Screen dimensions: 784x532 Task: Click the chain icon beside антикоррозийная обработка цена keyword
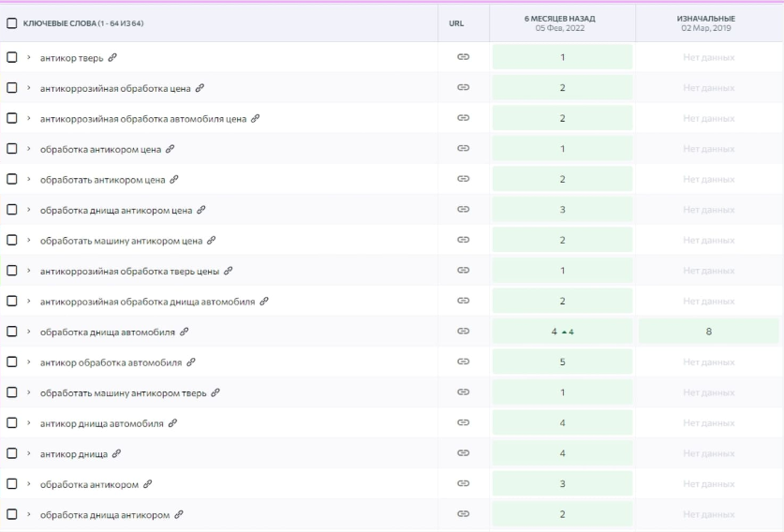200,88
